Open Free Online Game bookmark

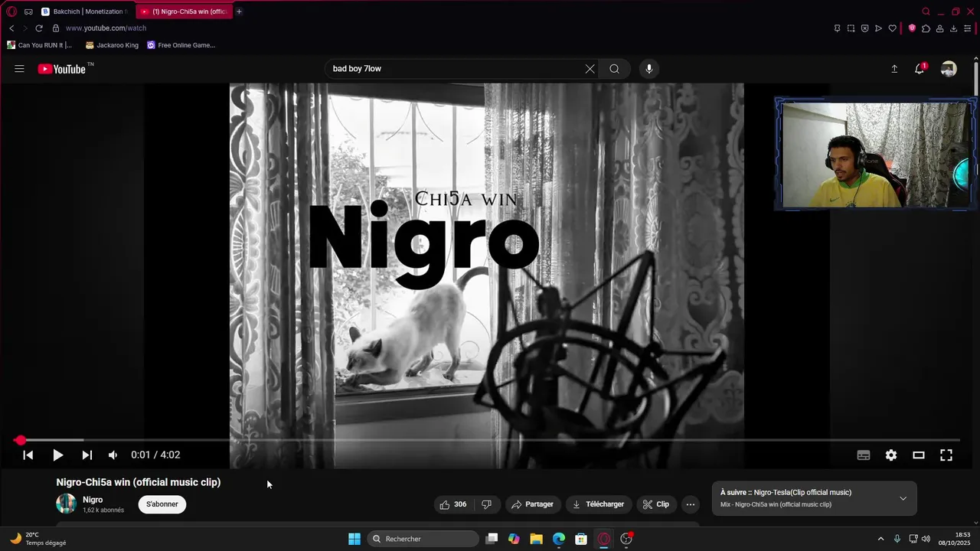pyautogui.click(x=181, y=45)
